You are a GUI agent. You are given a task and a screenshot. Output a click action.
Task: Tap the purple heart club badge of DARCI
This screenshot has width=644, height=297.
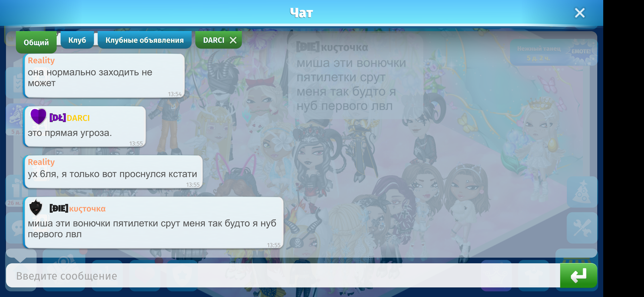[x=38, y=117]
